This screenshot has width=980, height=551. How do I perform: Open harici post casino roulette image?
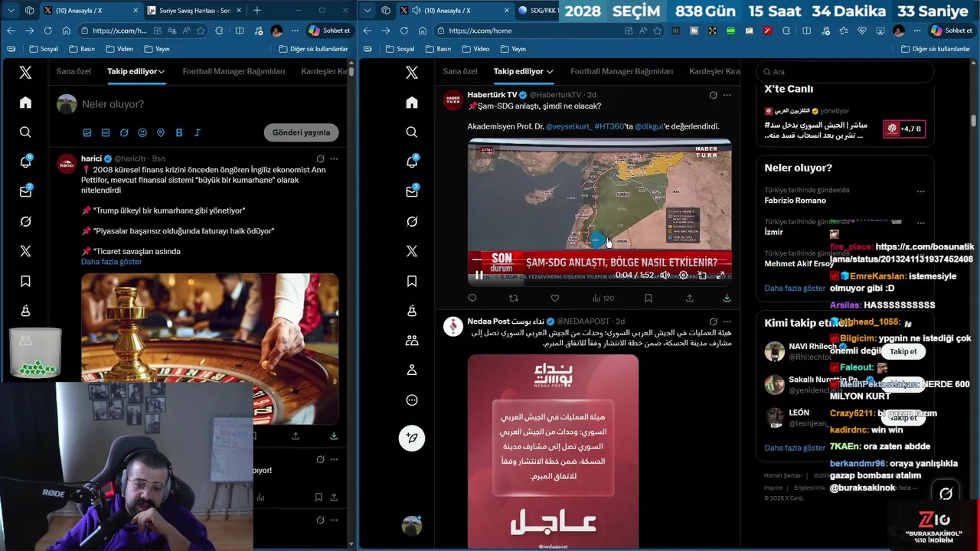pos(210,348)
